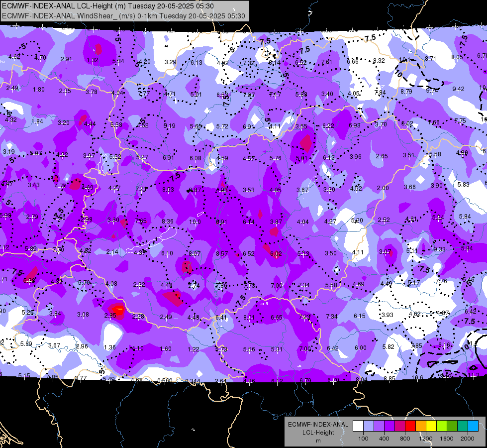Click the legend tick label 800
487x448 pixels.
(x=405, y=439)
